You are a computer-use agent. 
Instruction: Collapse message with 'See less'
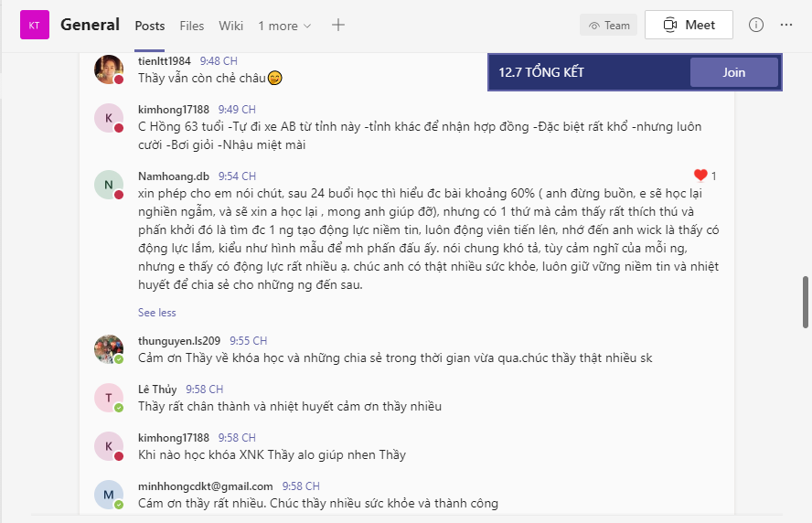(x=156, y=312)
